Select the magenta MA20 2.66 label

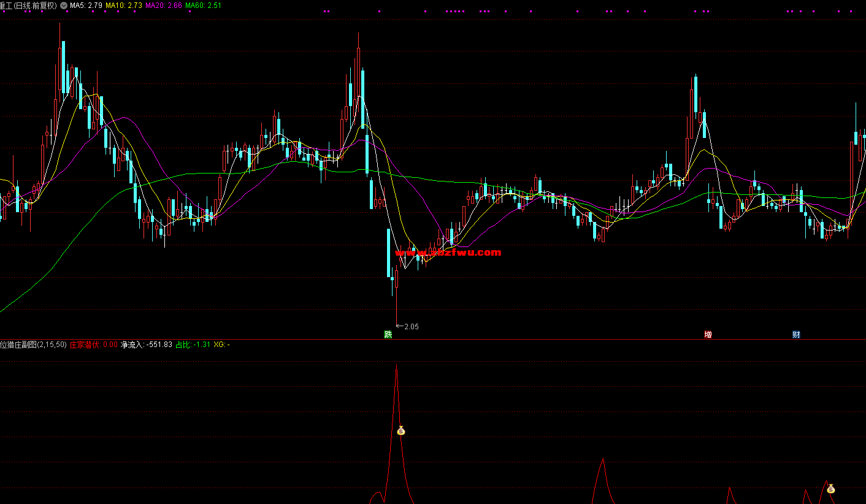[x=163, y=6]
